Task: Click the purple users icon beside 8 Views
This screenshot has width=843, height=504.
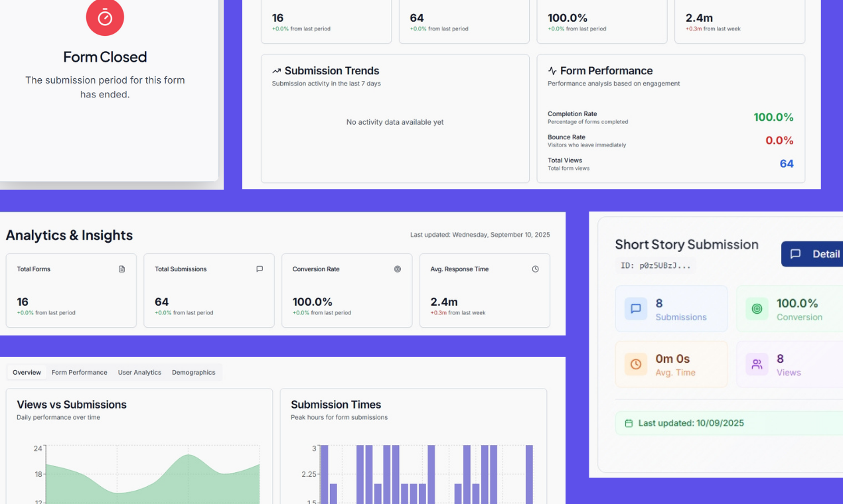Action: coord(757,364)
